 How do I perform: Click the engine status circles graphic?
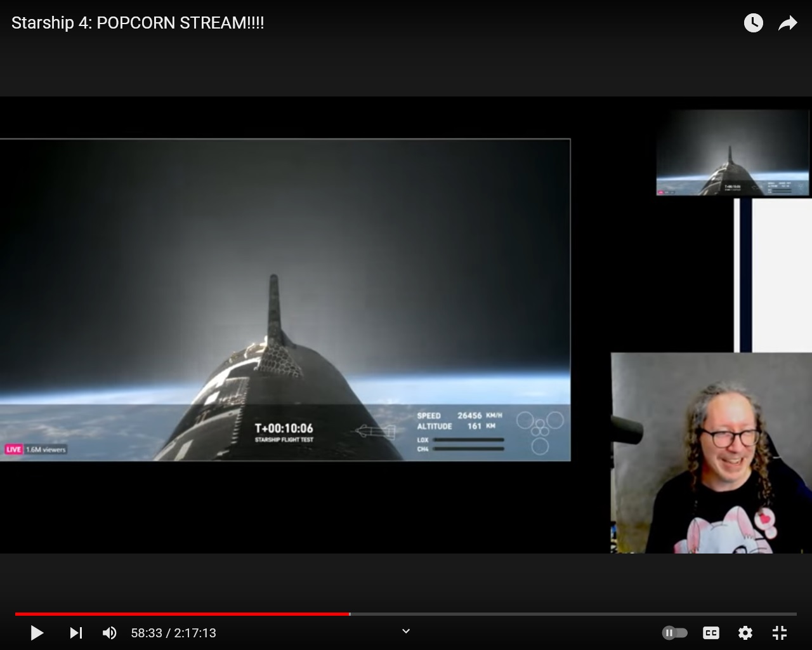[540, 432]
